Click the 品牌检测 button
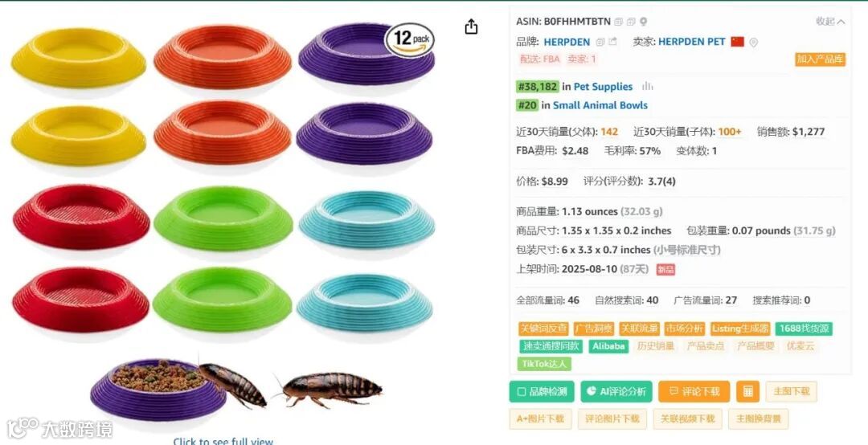The width and height of the screenshot is (868, 445). click(542, 391)
